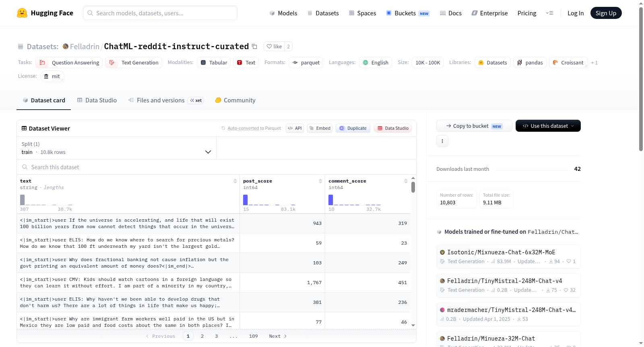Open Models in the top navigation
Viewport: 644px width, 347px height.
click(x=283, y=13)
